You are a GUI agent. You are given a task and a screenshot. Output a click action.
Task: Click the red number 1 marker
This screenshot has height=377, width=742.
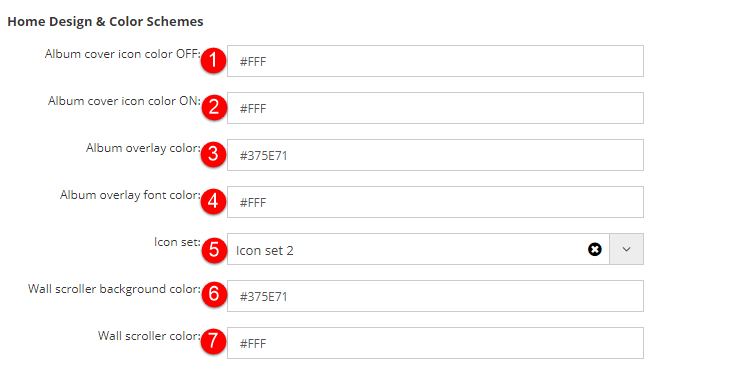(213, 61)
